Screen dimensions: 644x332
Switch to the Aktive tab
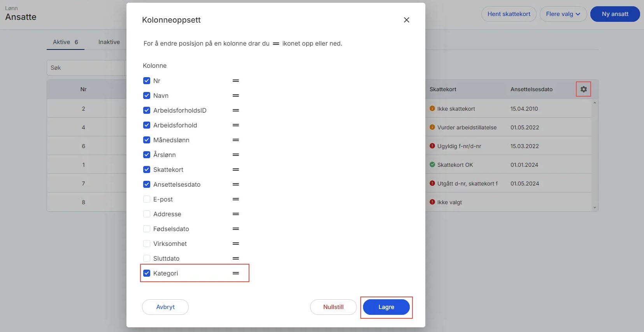point(65,42)
